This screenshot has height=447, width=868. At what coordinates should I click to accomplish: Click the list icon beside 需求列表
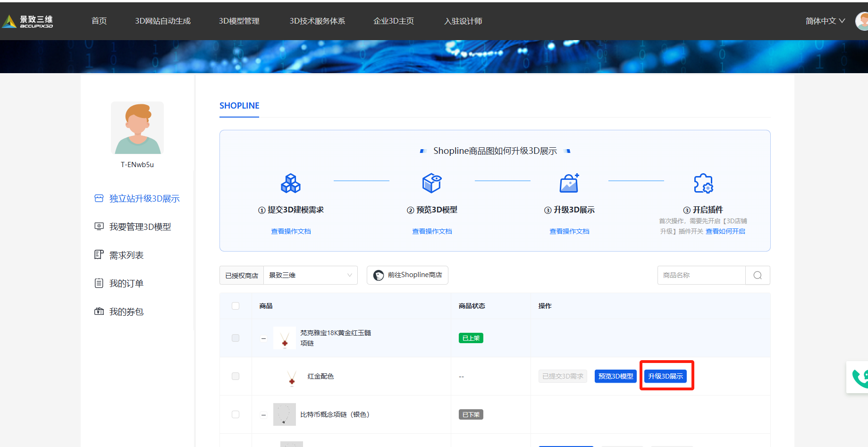click(99, 255)
